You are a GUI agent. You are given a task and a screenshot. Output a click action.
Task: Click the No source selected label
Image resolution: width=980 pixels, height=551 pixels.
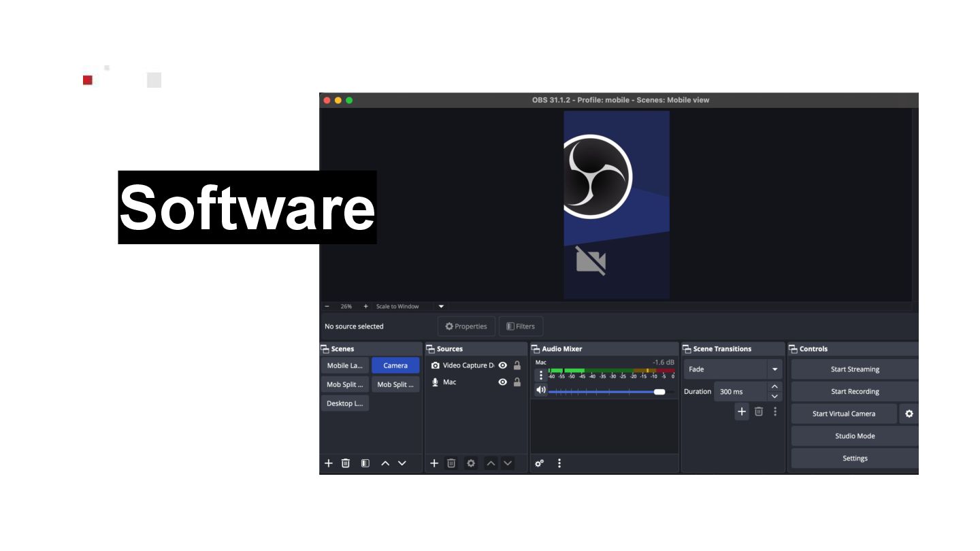(x=354, y=327)
